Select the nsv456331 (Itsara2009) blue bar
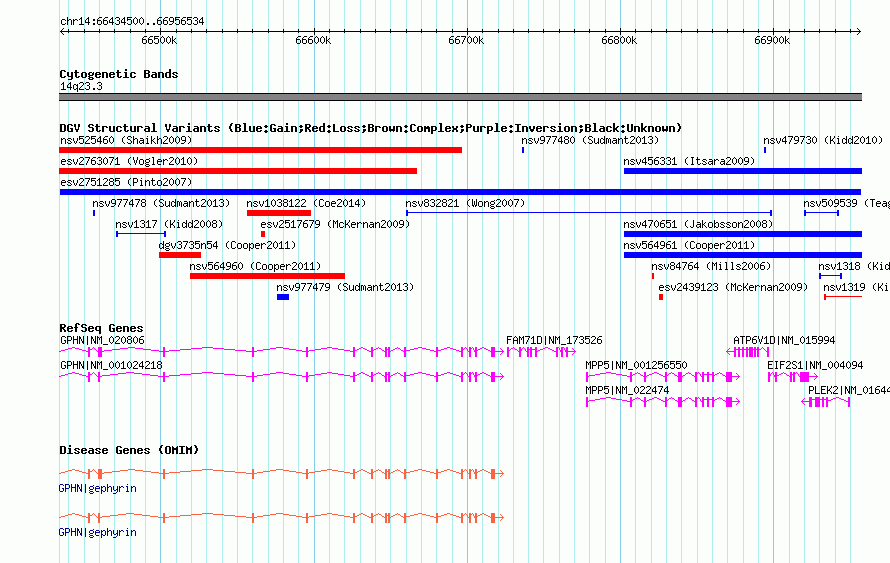This screenshot has height=563, width=890. pos(742,171)
